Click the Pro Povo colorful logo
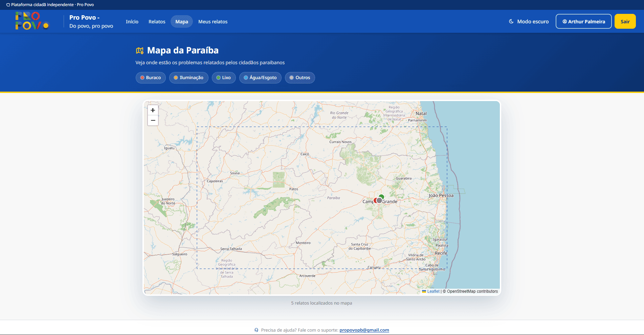The height and width of the screenshot is (335, 644). (x=32, y=21)
